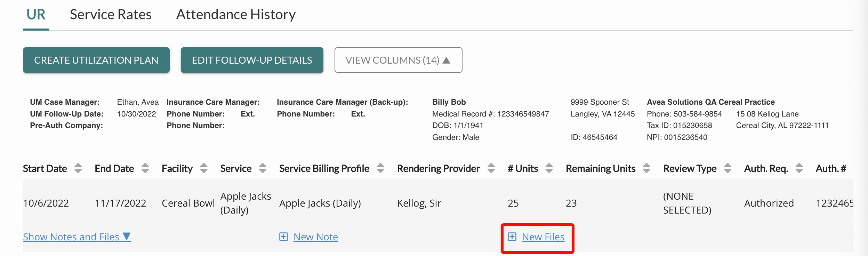This screenshot has height=256, width=868.
Task: Click the Auth. Req. header
Action: coord(766,169)
